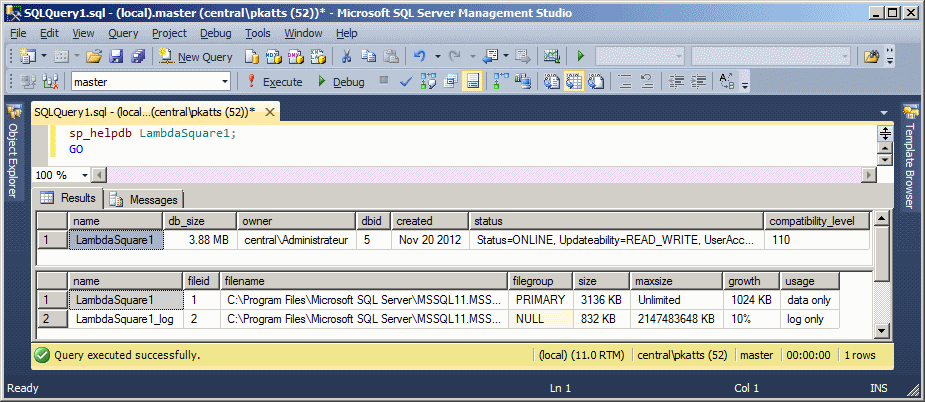This screenshot has width=925, height=402.
Task: Open a Database Engine Query
Action: point(252,57)
